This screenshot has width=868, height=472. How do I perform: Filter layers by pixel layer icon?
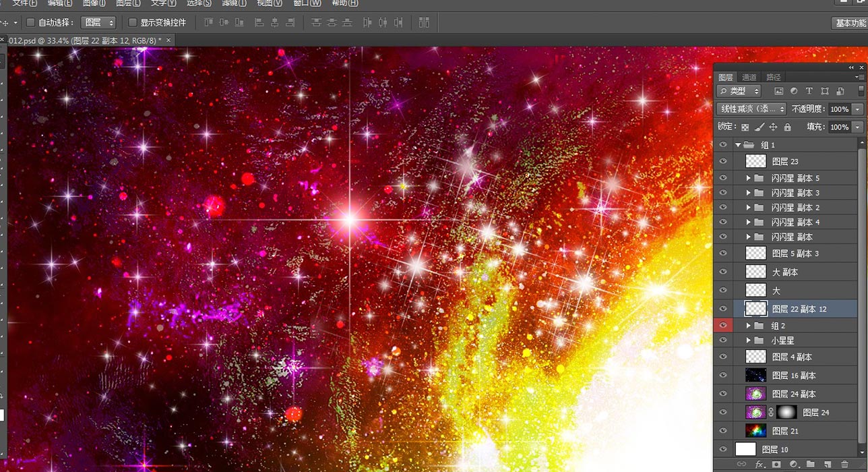pyautogui.click(x=779, y=91)
